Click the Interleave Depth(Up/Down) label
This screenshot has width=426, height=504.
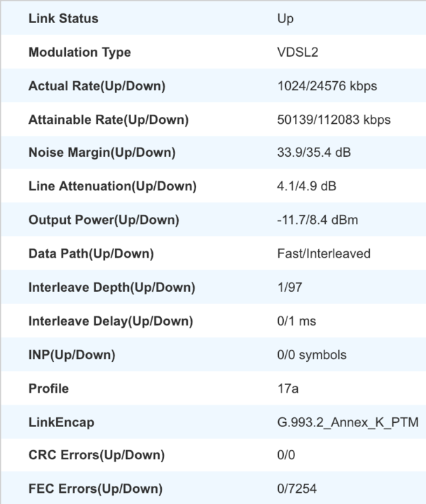click(111, 288)
